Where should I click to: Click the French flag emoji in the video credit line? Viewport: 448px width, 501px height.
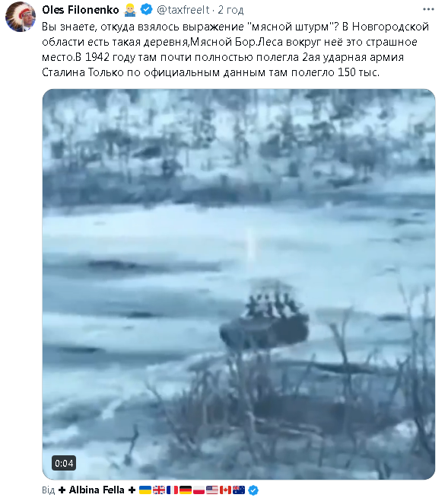[172, 490]
